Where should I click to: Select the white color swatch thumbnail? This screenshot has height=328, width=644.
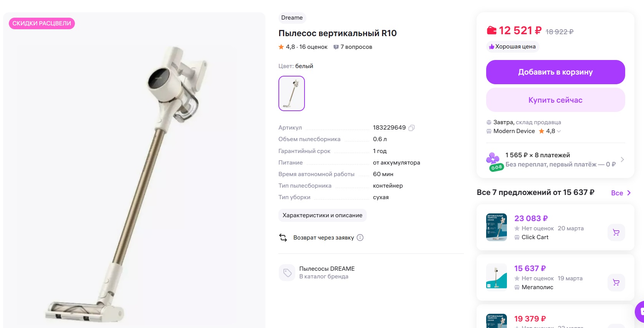click(x=291, y=93)
